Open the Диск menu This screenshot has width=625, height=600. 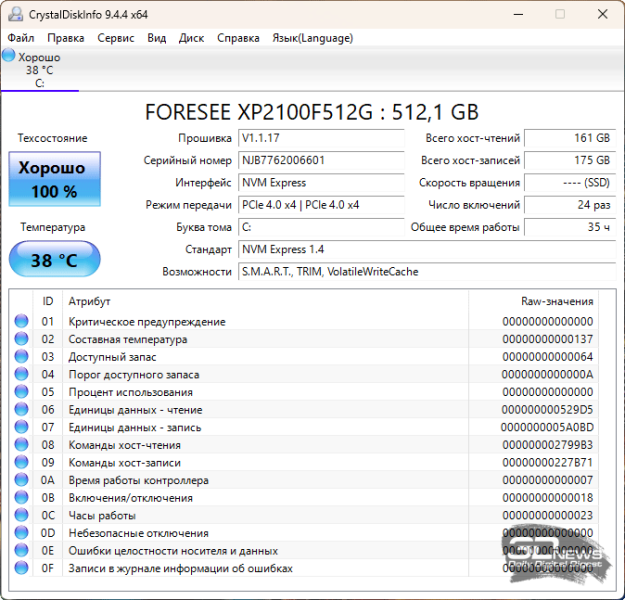pyautogui.click(x=191, y=38)
